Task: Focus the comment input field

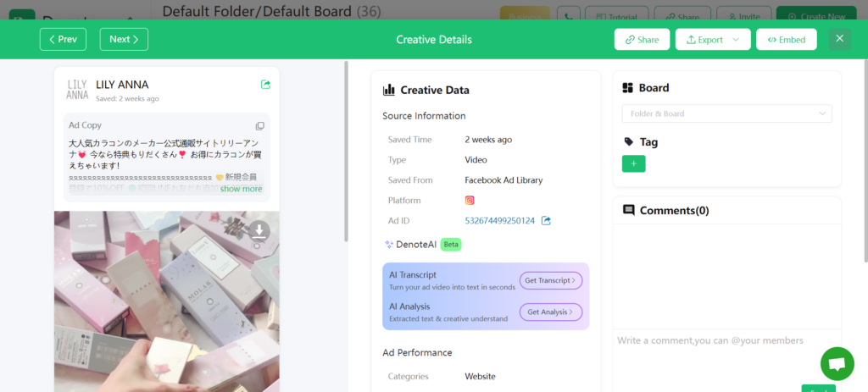Action: pyautogui.click(x=726, y=354)
